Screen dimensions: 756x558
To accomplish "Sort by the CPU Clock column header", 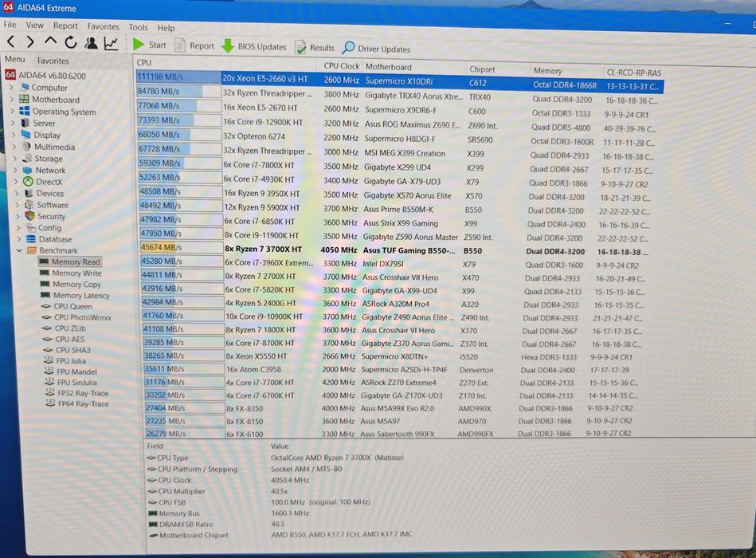I will (342, 66).
